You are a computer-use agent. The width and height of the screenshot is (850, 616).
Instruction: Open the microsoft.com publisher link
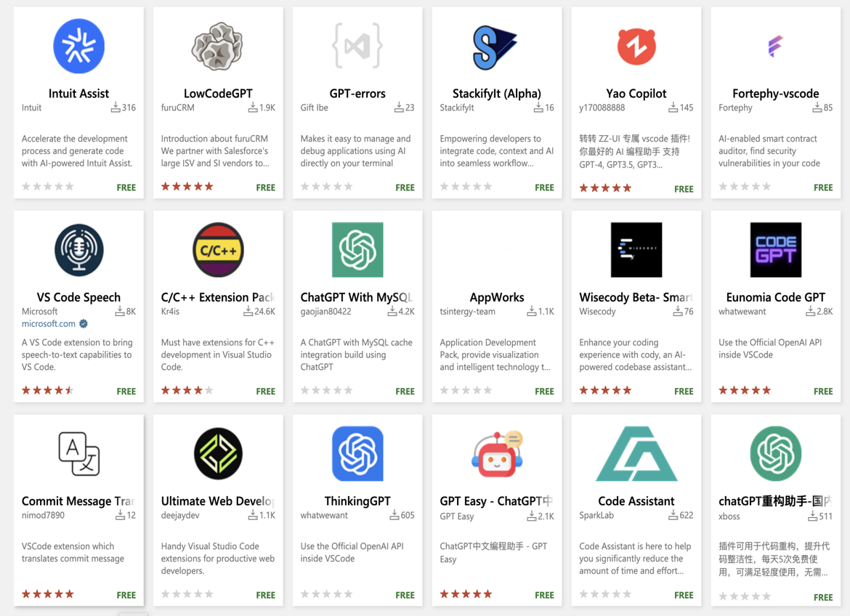coord(49,324)
